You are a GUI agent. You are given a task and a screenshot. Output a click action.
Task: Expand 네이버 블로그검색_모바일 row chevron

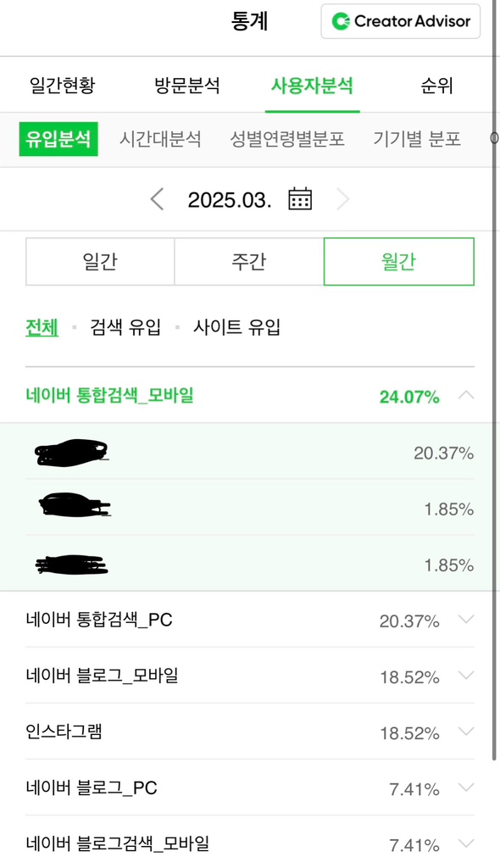(x=466, y=843)
